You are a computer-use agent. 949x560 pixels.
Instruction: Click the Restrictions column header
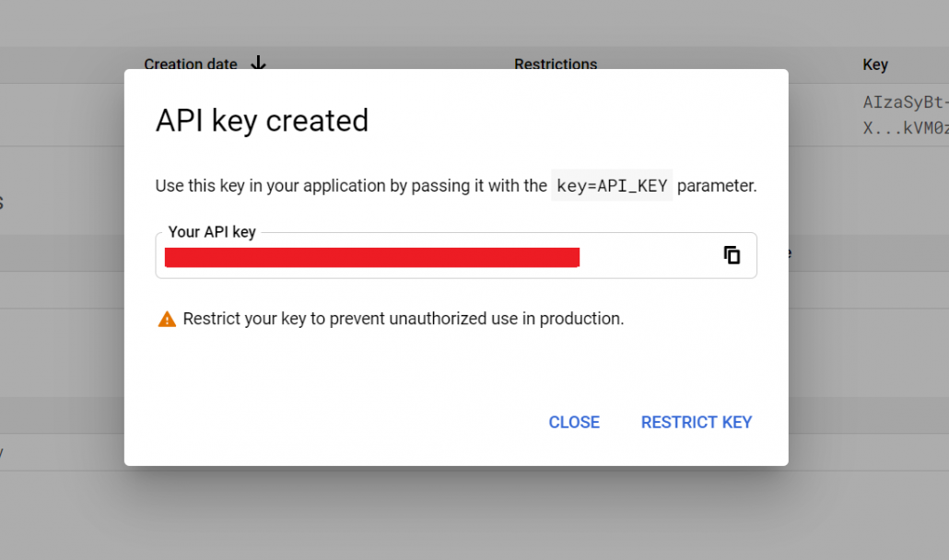click(556, 64)
